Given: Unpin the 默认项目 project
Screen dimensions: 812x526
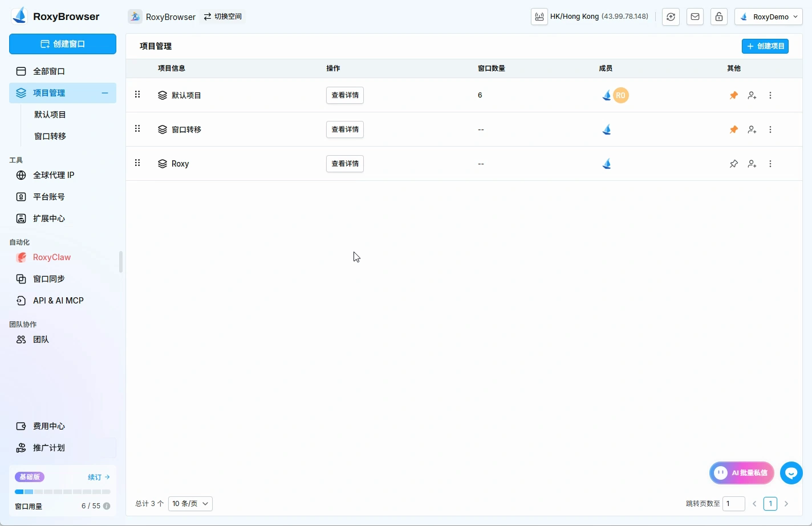Looking at the screenshot, I should 734,95.
